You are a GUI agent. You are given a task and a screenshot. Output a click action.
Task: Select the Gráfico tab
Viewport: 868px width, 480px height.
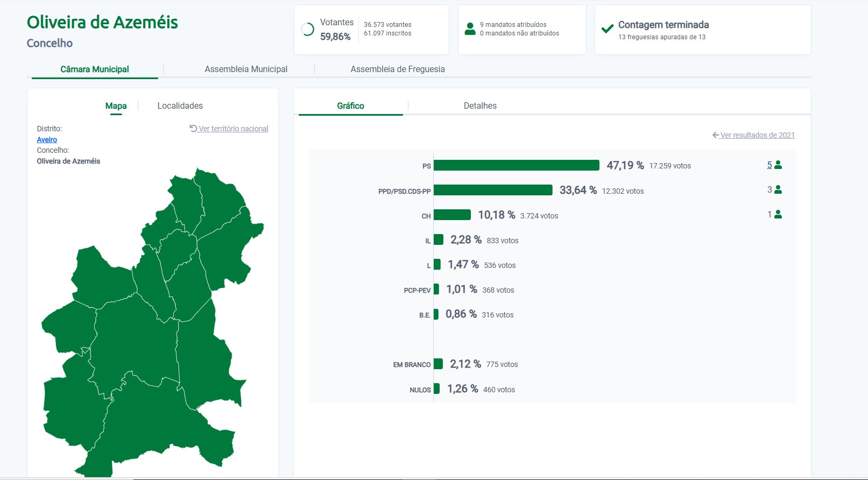(x=350, y=106)
